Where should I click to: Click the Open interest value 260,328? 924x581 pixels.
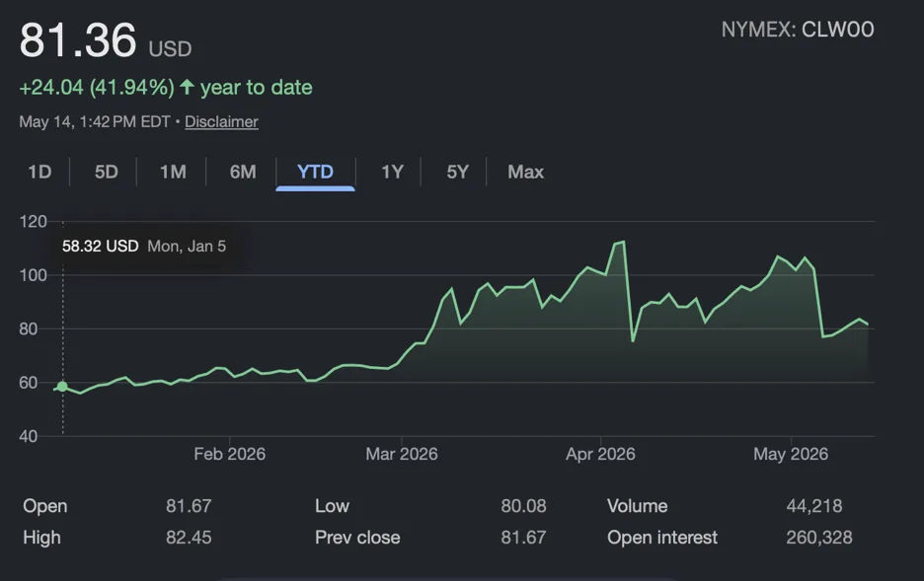[x=819, y=538]
